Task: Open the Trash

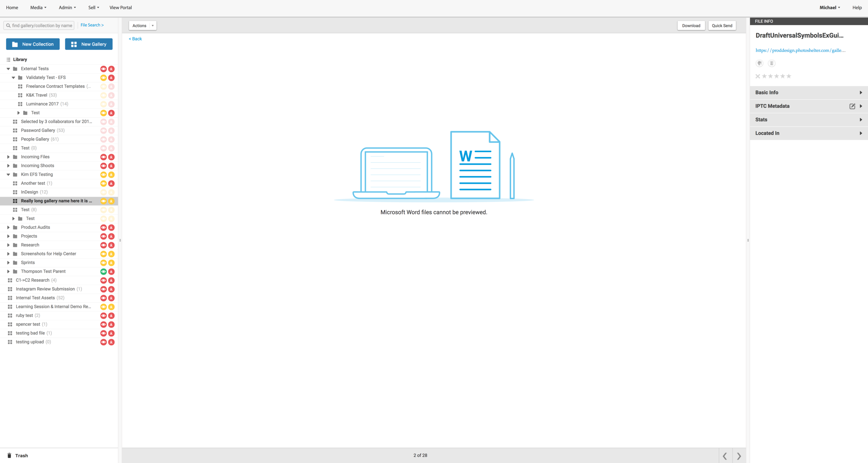Action: (x=17, y=455)
